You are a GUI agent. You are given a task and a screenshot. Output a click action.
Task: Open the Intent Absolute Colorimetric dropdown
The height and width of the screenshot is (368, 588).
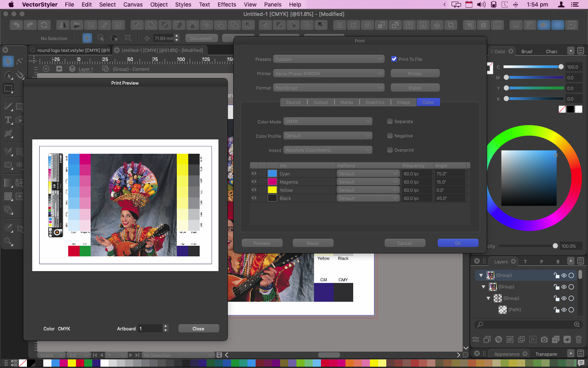[328, 150]
